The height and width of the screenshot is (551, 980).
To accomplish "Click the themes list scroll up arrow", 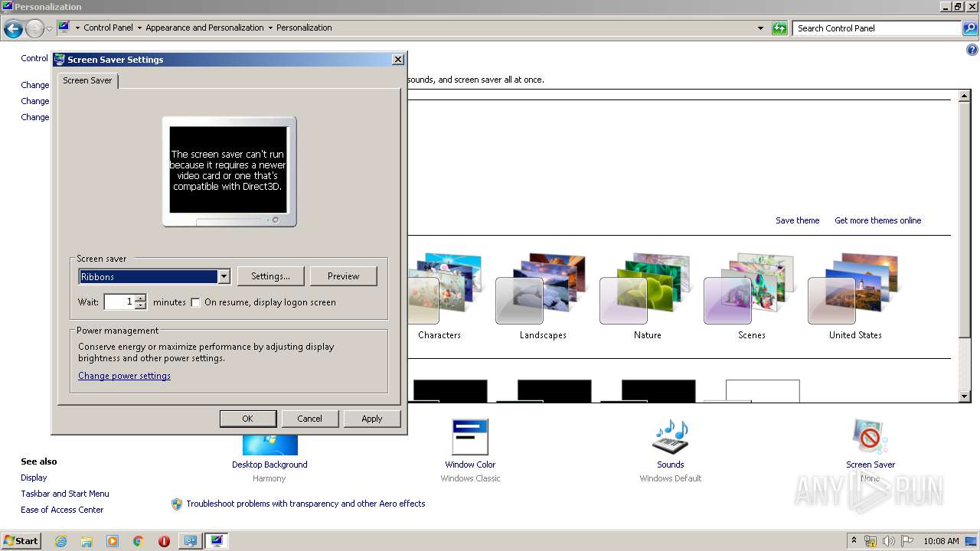I will pos(965,96).
